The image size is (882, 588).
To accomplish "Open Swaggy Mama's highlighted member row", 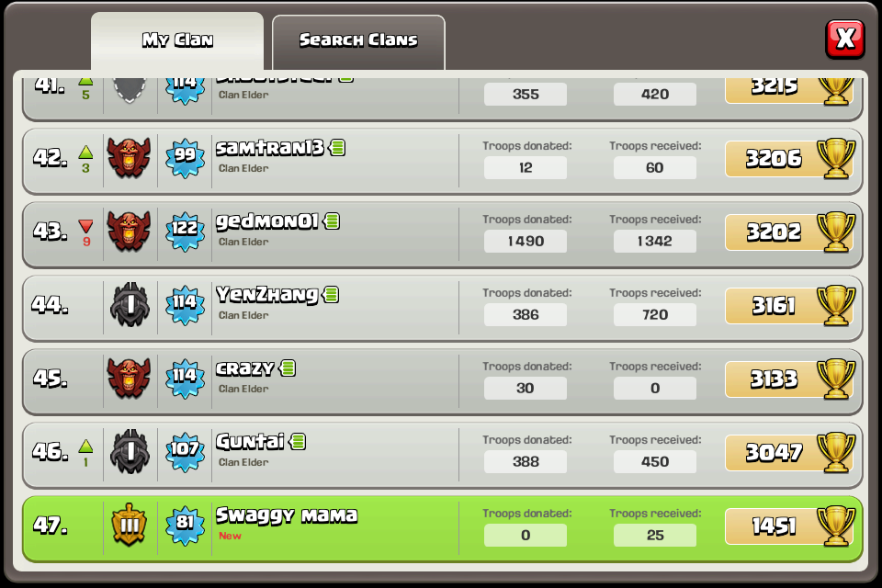I will click(442, 529).
